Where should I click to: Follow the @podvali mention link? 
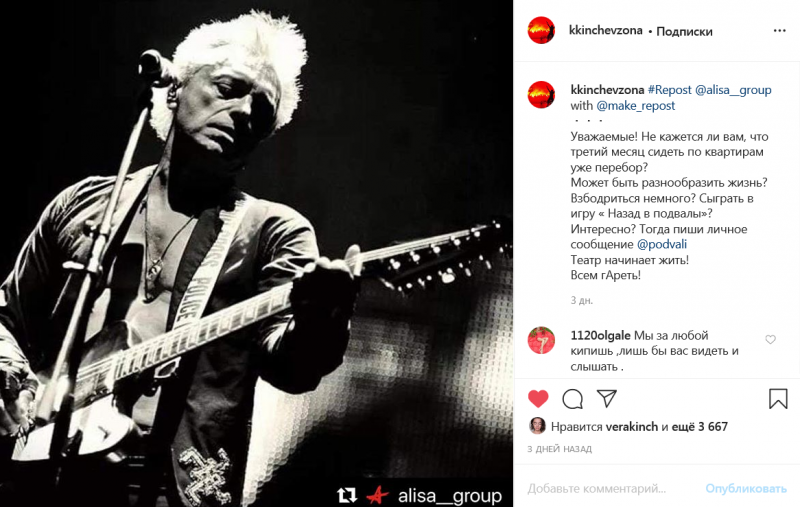[662, 244]
